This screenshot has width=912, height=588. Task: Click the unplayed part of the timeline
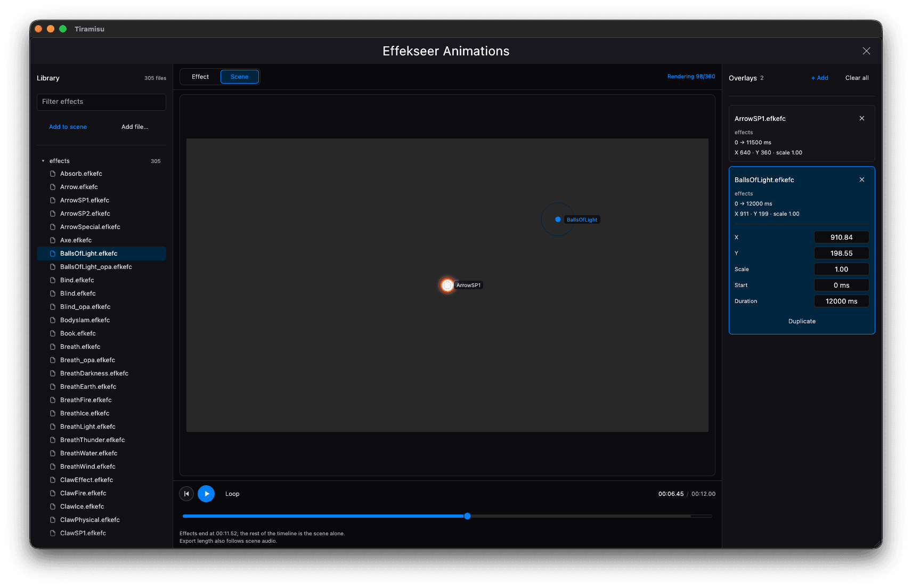coord(591,516)
